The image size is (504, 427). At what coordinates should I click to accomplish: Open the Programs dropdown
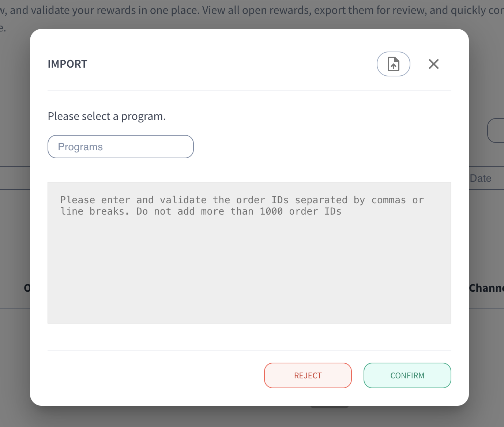click(120, 147)
